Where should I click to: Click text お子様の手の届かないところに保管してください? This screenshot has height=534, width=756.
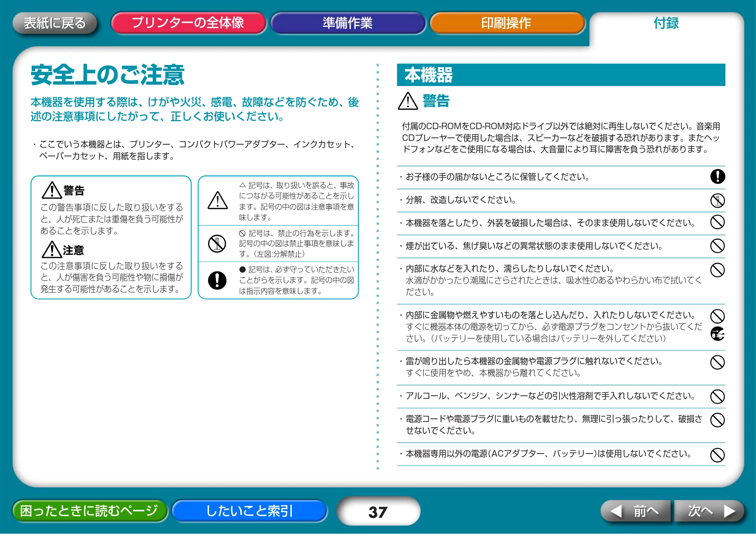tap(497, 177)
